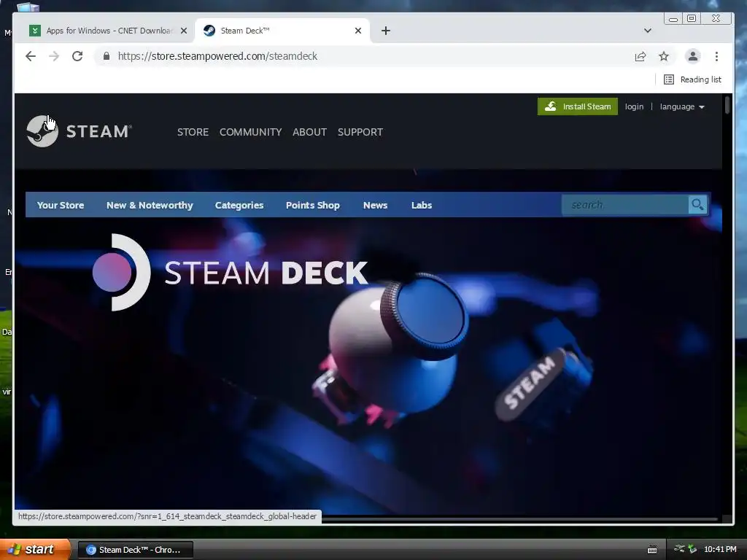
Task: Open a new tab with plus
Action: [x=386, y=31]
